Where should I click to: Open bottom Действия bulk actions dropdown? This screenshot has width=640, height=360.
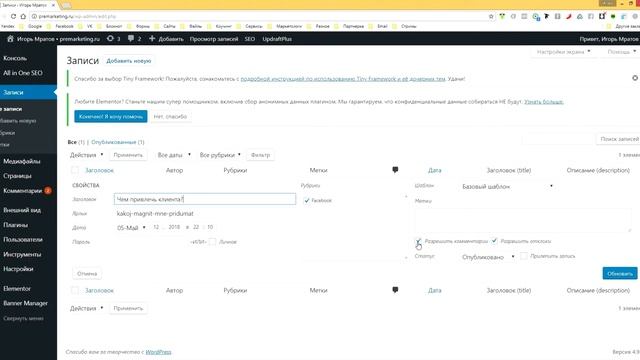tap(87, 308)
